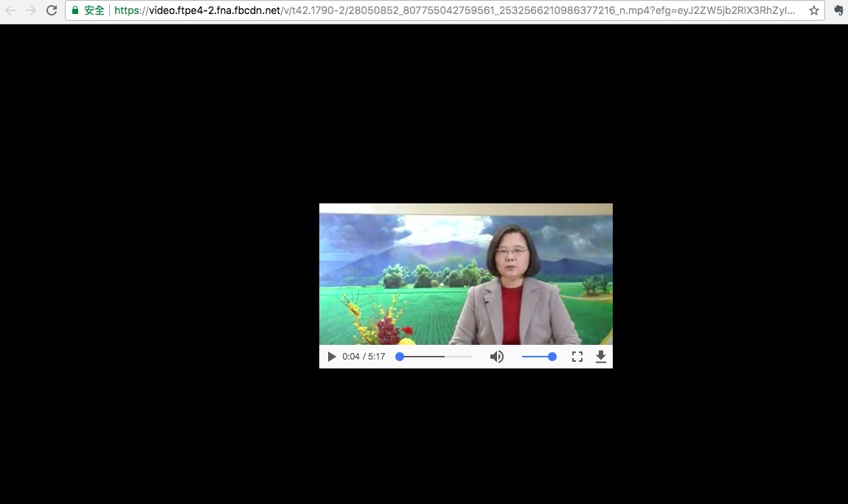Click the 0:04 / 5:17 time display
The width and height of the screenshot is (848, 504).
pyautogui.click(x=364, y=357)
